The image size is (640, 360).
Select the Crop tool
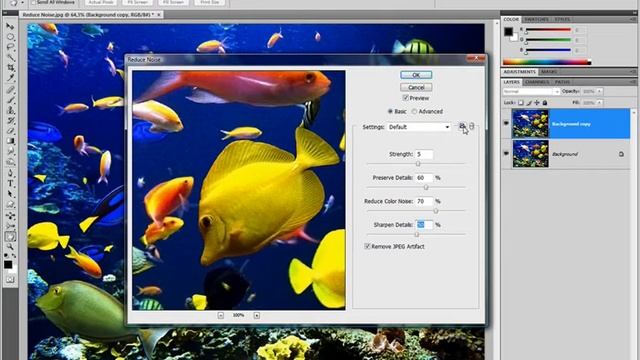[x=10, y=68]
